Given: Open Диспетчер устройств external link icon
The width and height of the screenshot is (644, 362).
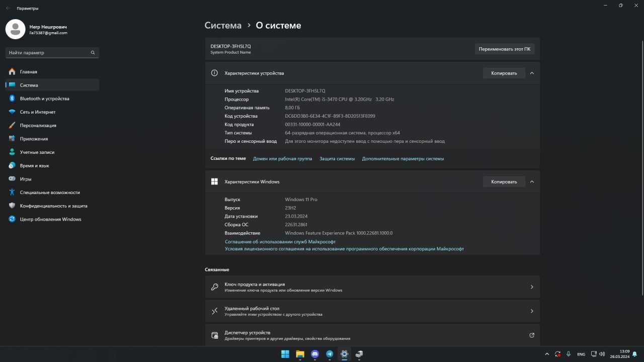Looking at the screenshot, I should [x=532, y=335].
